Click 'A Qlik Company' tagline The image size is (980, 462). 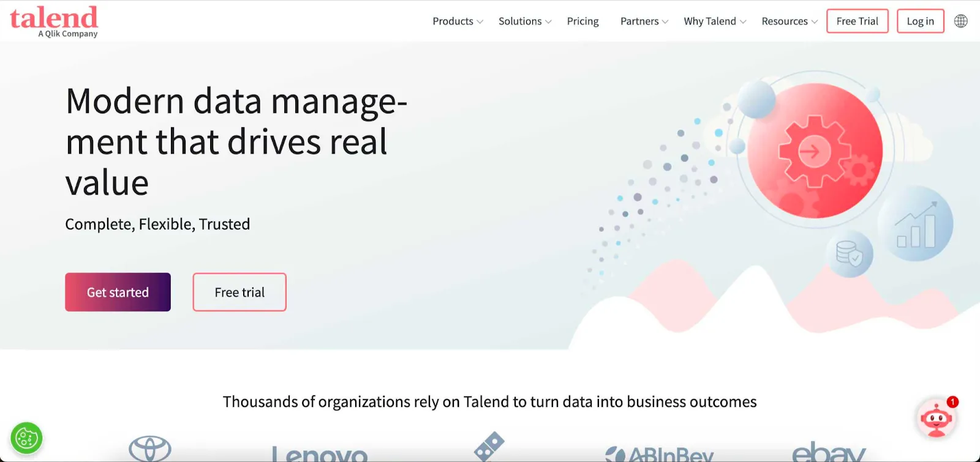tap(68, 34)
